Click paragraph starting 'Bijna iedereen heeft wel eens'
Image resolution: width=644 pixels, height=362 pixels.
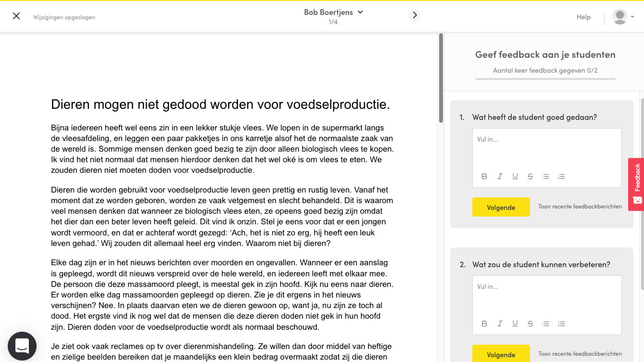pyautogui.click(x=222, y=149)
